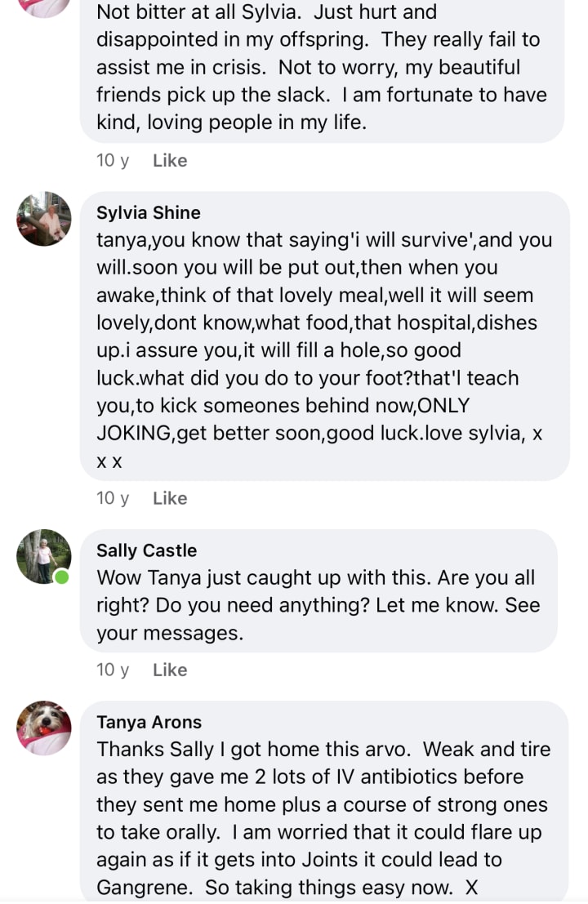Tap the cropped avatar beside 'Not bitter' comment
The width and height of the screenshot is (588, 904).
click(x=44, y=9)
